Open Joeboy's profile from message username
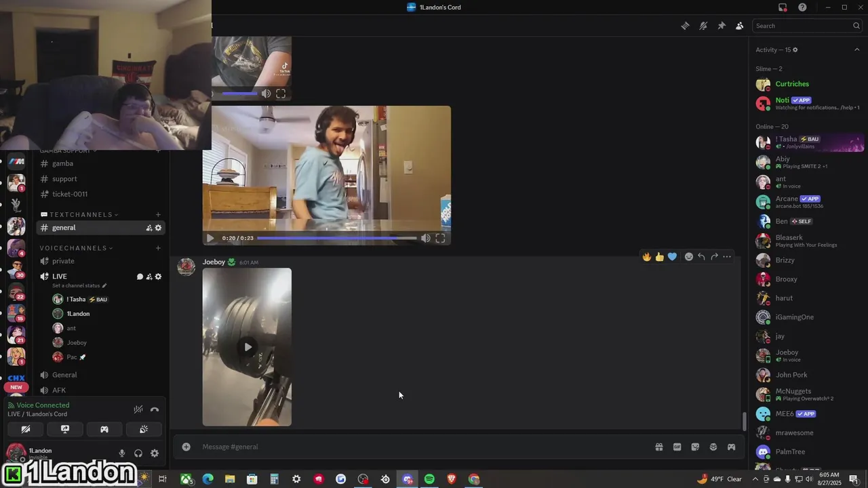The image size is (868, 488). tap(214, 262)
